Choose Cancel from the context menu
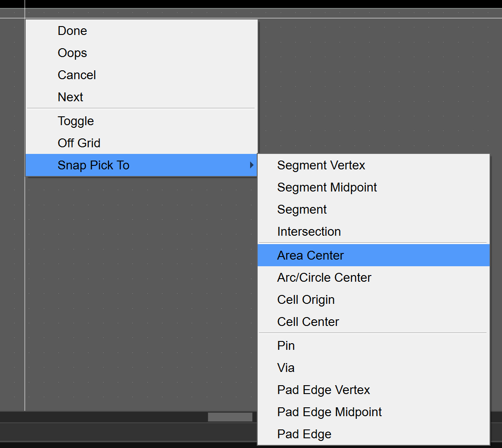The width and height of the screenshot is (502, 448). point(77,75)
